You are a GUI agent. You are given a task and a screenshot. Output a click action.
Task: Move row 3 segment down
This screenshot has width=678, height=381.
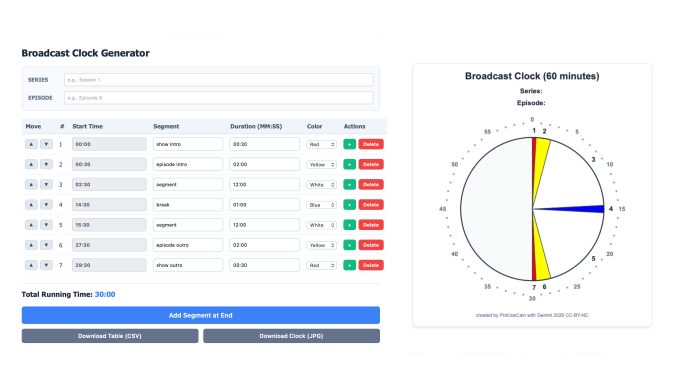46,185
